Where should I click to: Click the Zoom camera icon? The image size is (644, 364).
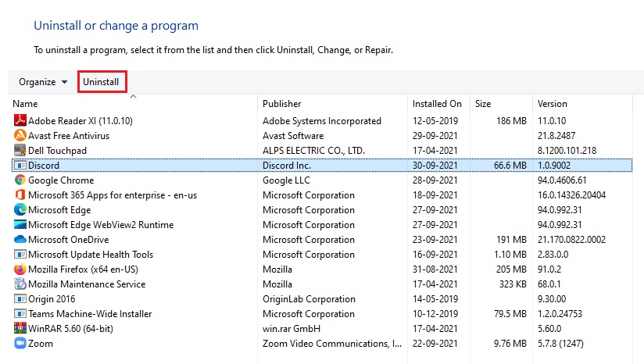point(20,343)
